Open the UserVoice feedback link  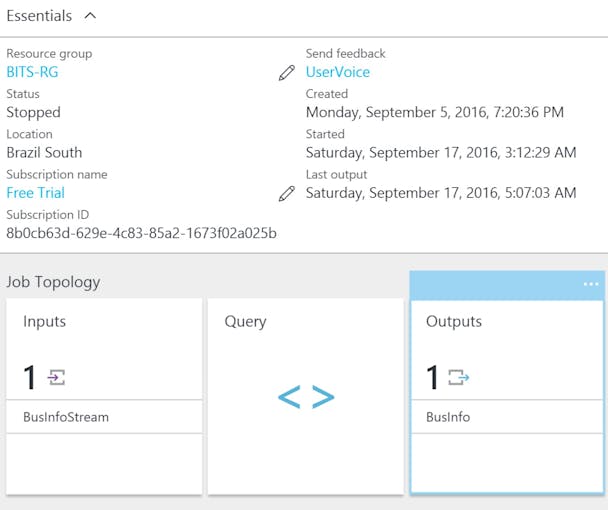point(337,72)
